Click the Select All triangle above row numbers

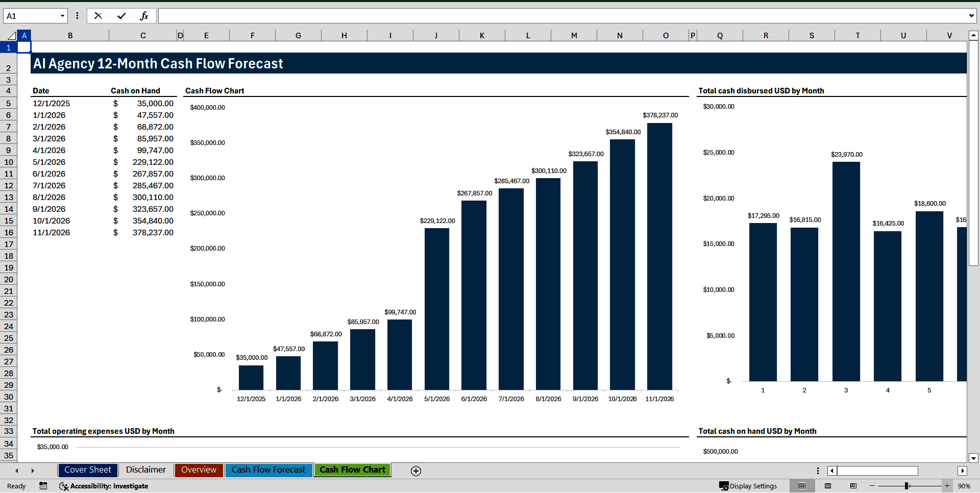click(x=11, y=35)
